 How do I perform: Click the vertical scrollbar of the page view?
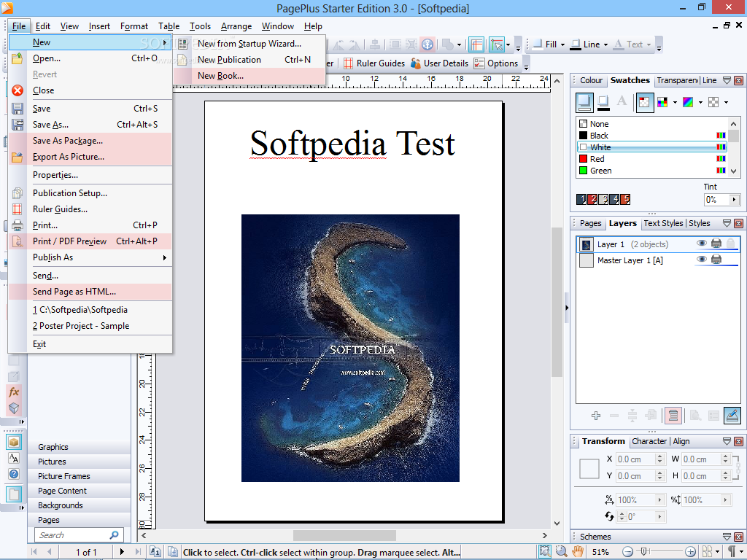pyautogui.click(x=557, y=303)
